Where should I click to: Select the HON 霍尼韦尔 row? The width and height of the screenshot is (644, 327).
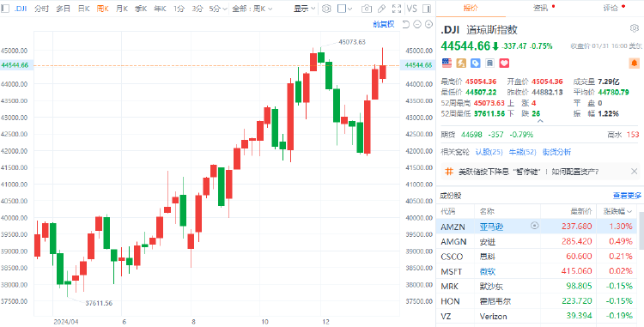[537, 301]
